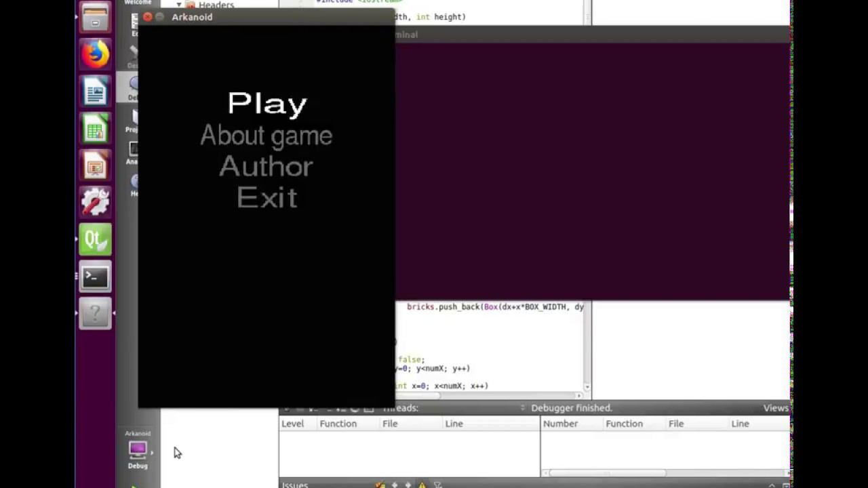Collapse the Headers tree node arrow
Screen dimensions: 868x488
pos(179,5)
